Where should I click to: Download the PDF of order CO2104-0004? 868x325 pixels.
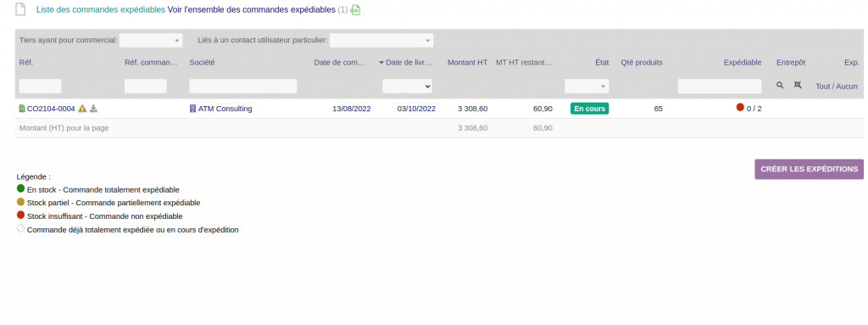pos(93,109)
